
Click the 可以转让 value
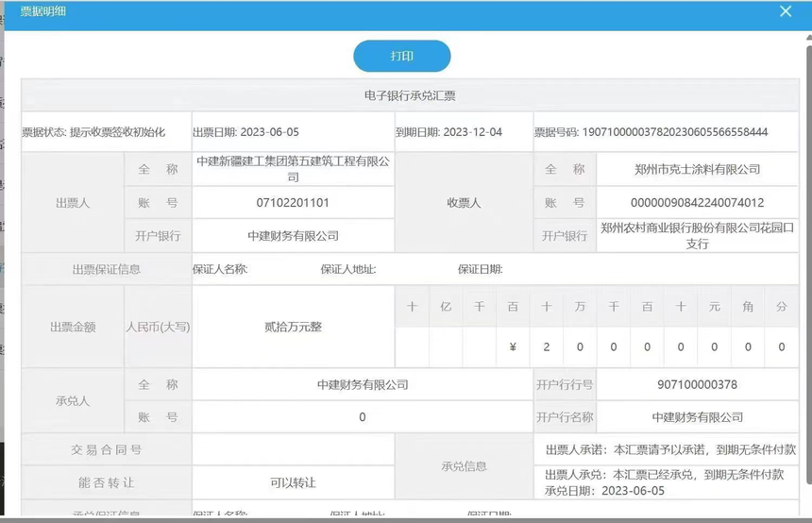point(293,482)
